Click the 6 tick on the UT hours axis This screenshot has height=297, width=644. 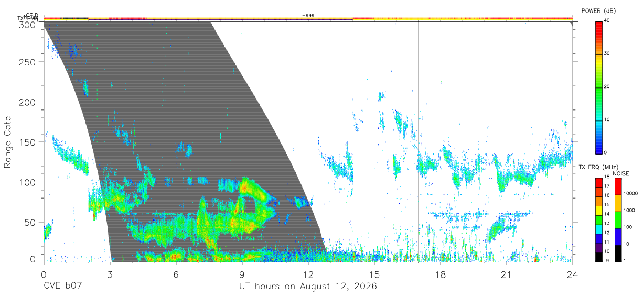point(176,274)
